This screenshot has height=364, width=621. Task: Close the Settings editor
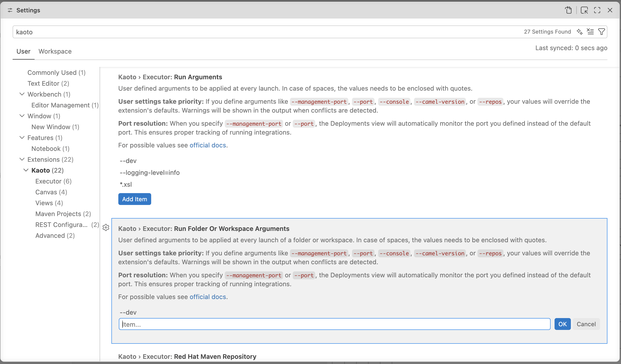tap(610, 10)
